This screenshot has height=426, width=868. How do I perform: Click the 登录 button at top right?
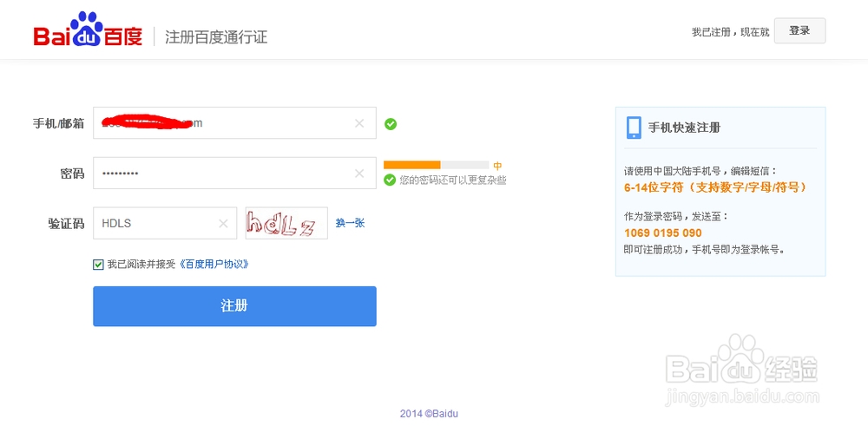tap(799, 30)
